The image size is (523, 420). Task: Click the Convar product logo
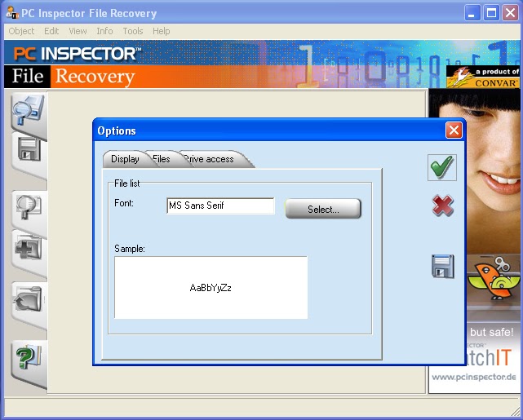pyautogui.click(x=483, y=77)
